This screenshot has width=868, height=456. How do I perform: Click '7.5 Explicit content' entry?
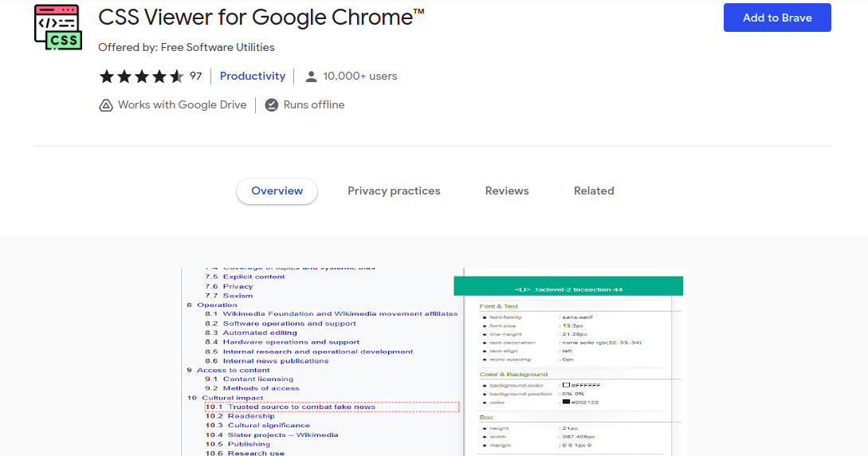pos(245,277)
